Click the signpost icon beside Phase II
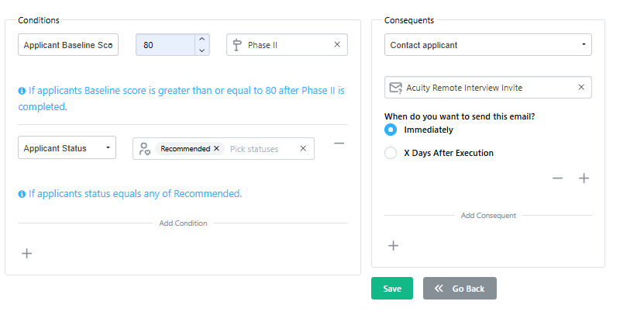Viewport: 644px width, 322px height. click(236, 45)
